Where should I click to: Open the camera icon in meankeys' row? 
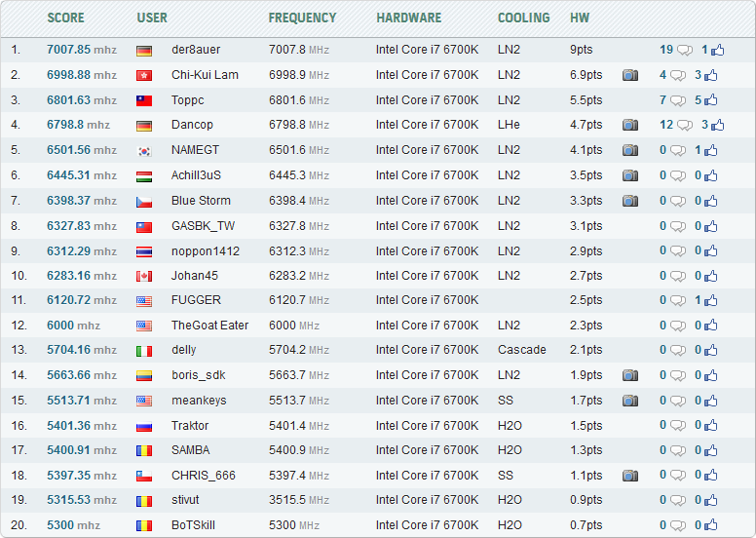click(630, 401)
